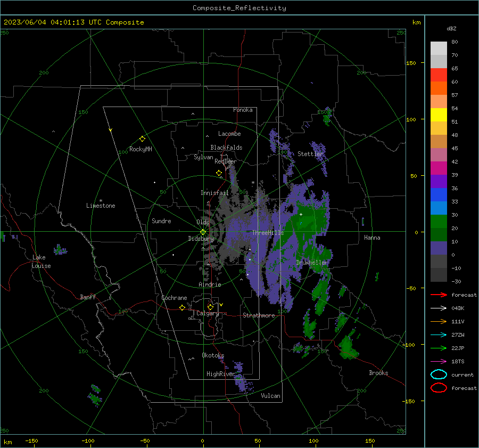Viewport: 479px width, 448px height.
Task: Click the Hanna label
Action: (x=372, y=238)
